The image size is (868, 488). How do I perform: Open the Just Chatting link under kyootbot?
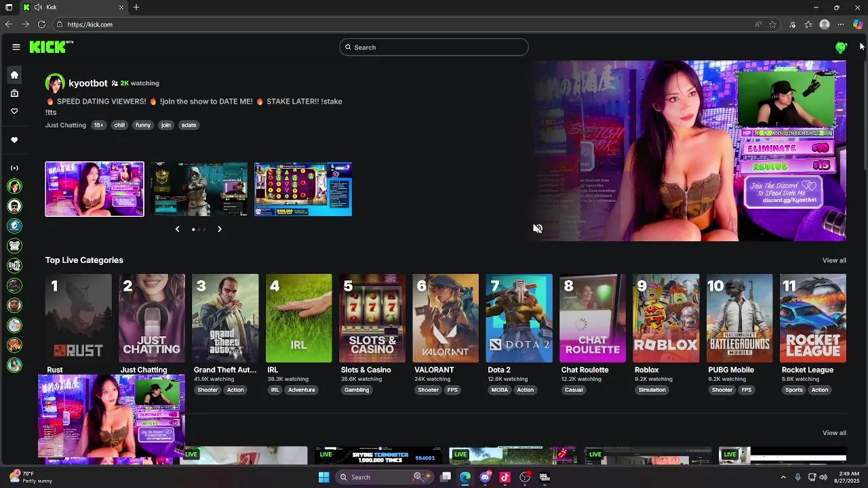point(66,125)
